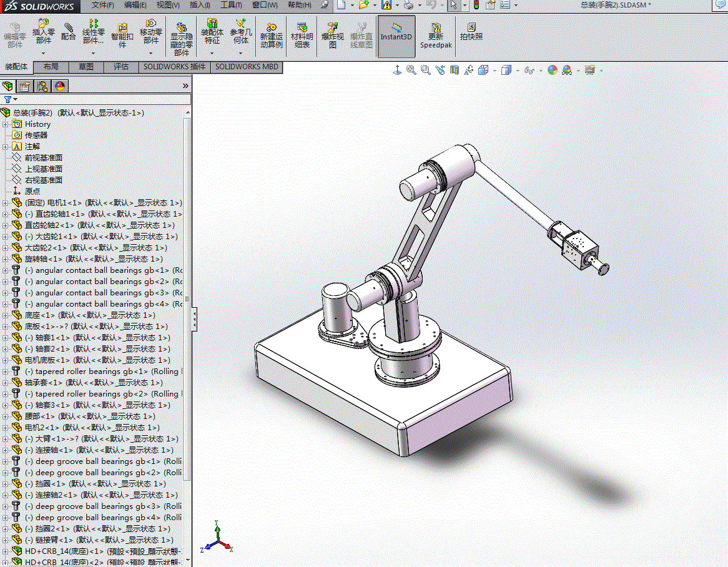Click the traffic light Rebuild icon
The height and width of the screenshot is (567, 728).
[x=476, y=5]
